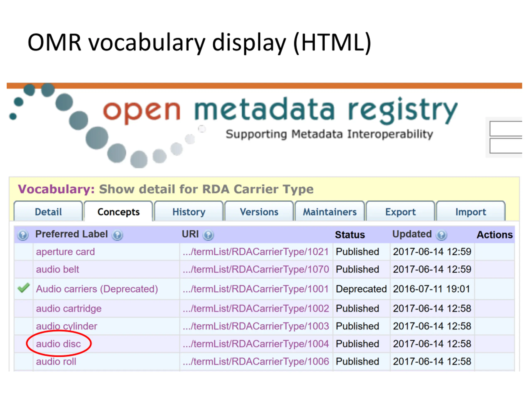Click Published status in audio cartridge row

[x=357, y=309]
